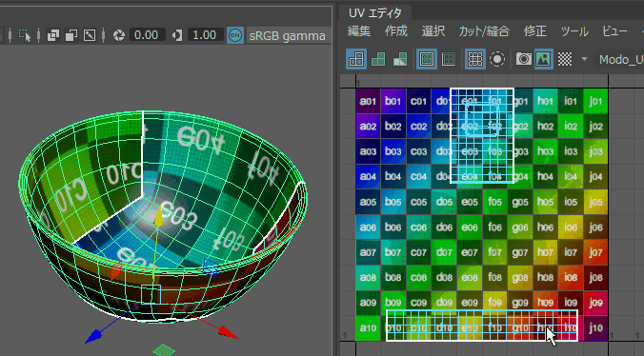
Task: Click the exposure value field showing 0.00
Action: click(148, 35)
